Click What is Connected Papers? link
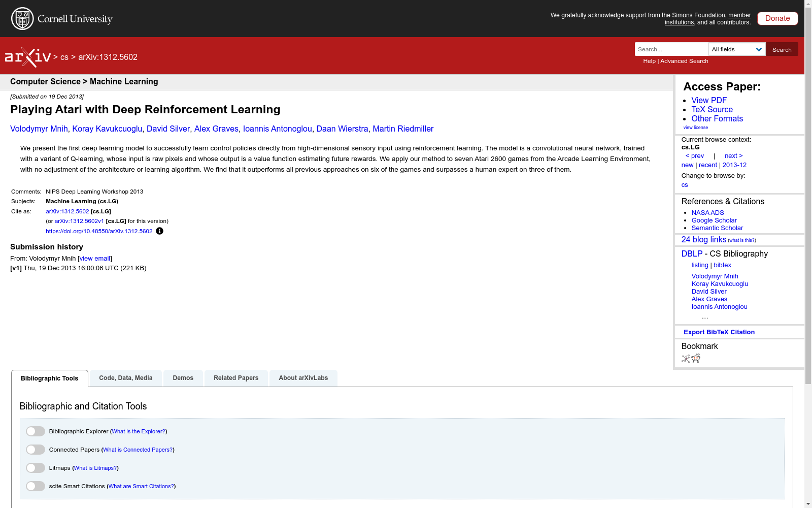This screenshot has height=508, width=812. (138, 450)
